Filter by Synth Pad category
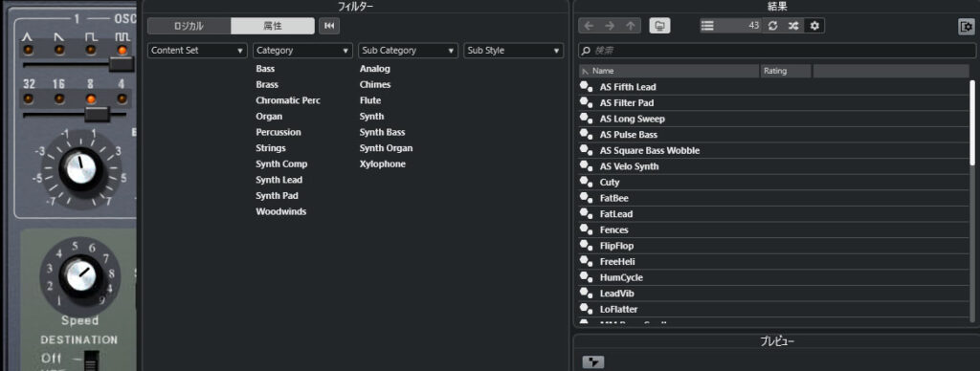The height and width of the screenshot is (371, 980). 277,195
